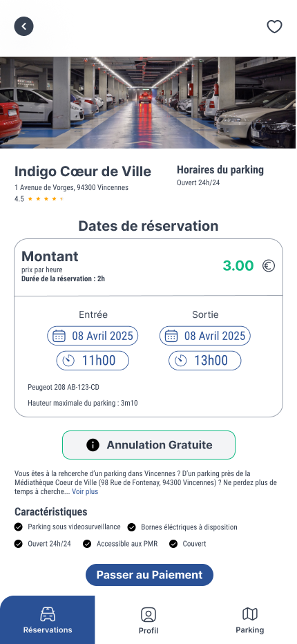Screen dimensions: 297x644
Task: Add parking to favorites with heart icon
Action: pyautogui.click(x=274, y=27)
